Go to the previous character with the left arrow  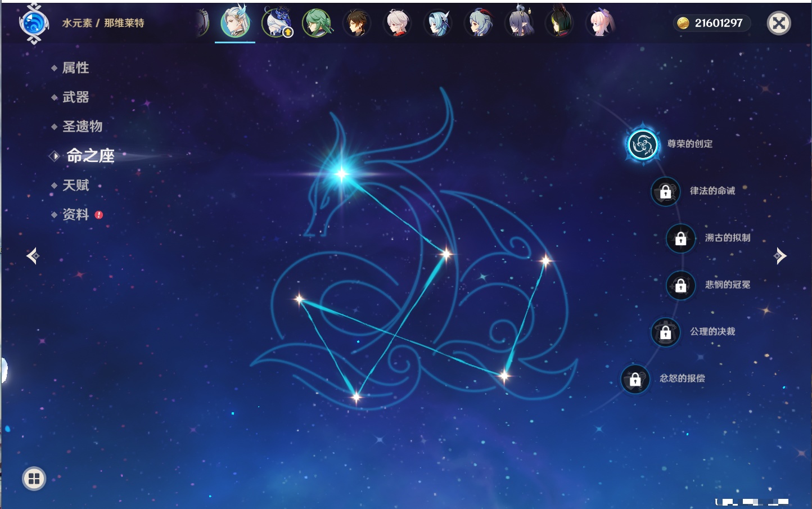33,256
